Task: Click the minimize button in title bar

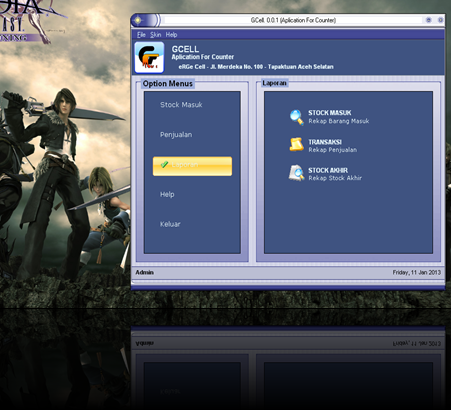Action: (429, 20)
